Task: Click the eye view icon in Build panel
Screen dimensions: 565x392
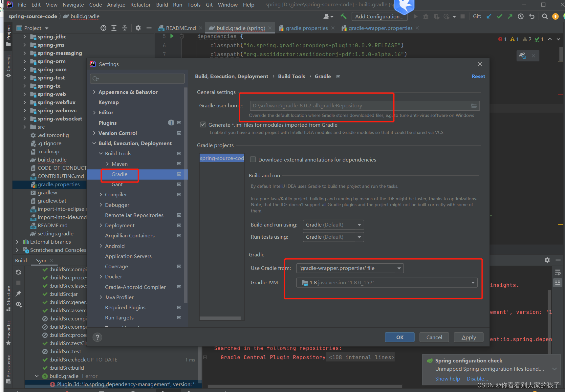Action: pos(18,304)
